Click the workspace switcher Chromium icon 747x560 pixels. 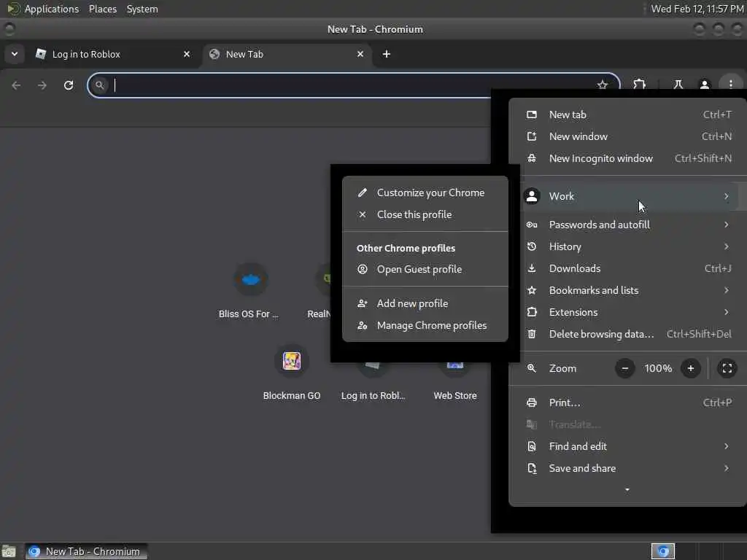click(x=662, y=551)
